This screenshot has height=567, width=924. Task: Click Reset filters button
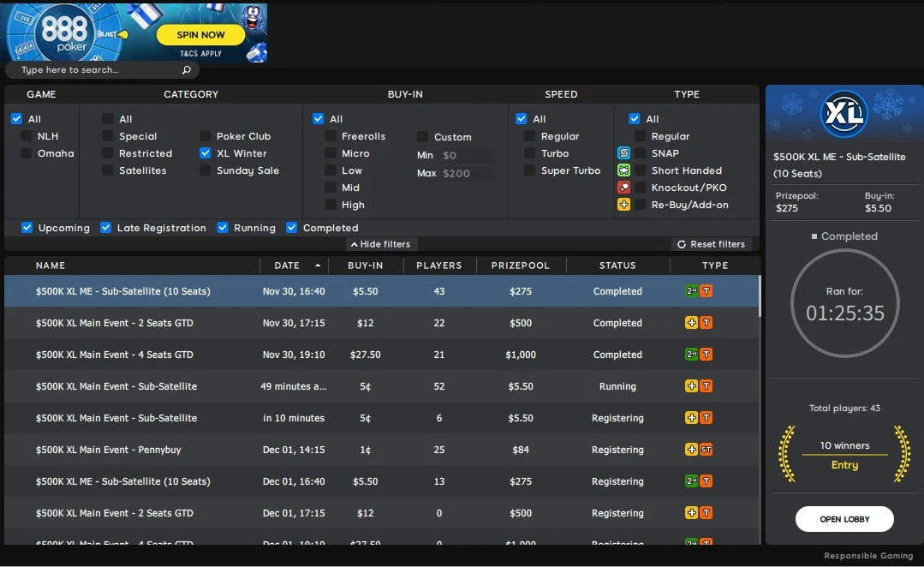click(x=712, y=244)
